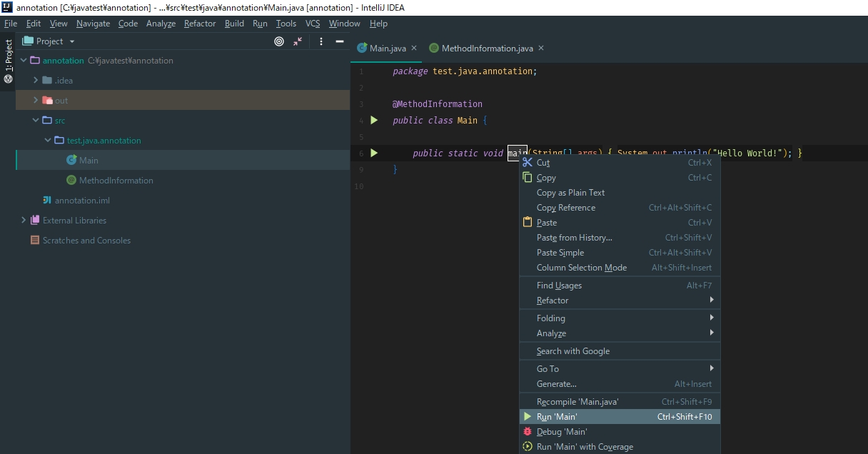Image resolution: width=868 pixels, height=454 pixels.
Task: Open the Window menu
Action: tap(345, 24)
